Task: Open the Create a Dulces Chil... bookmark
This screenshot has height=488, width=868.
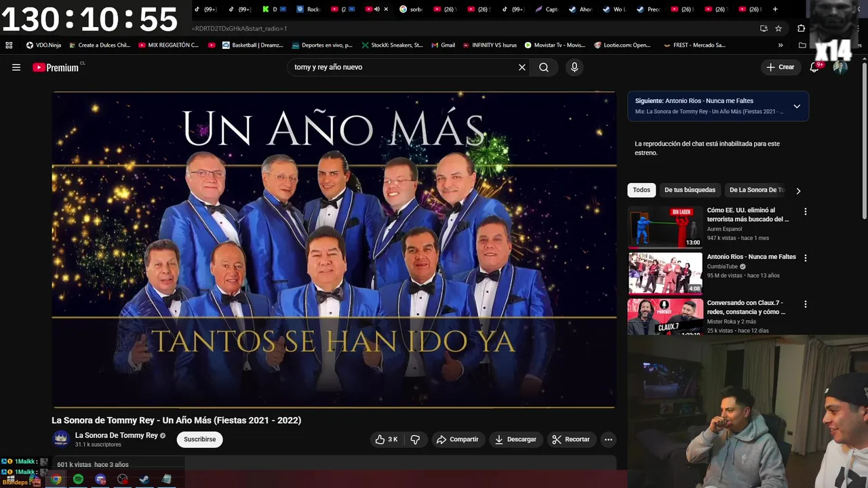Action: pos(99,45)
